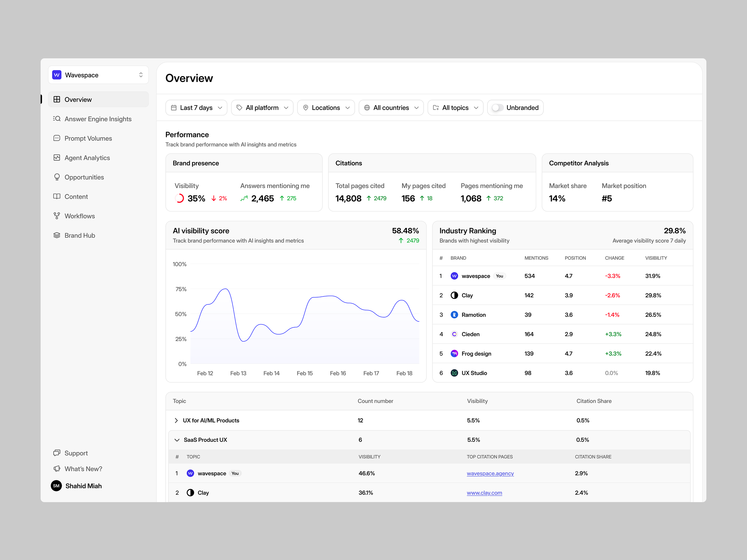Click the tag icon in platform filter
The width and height of the screenshot is (747, 560).
point(240,108)
